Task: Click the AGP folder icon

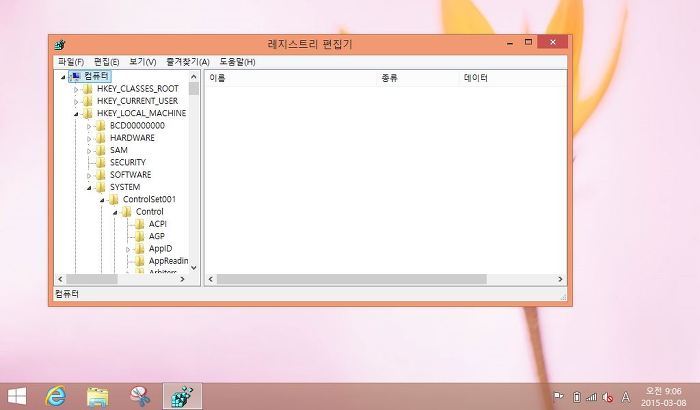Action: pos(140,236)
